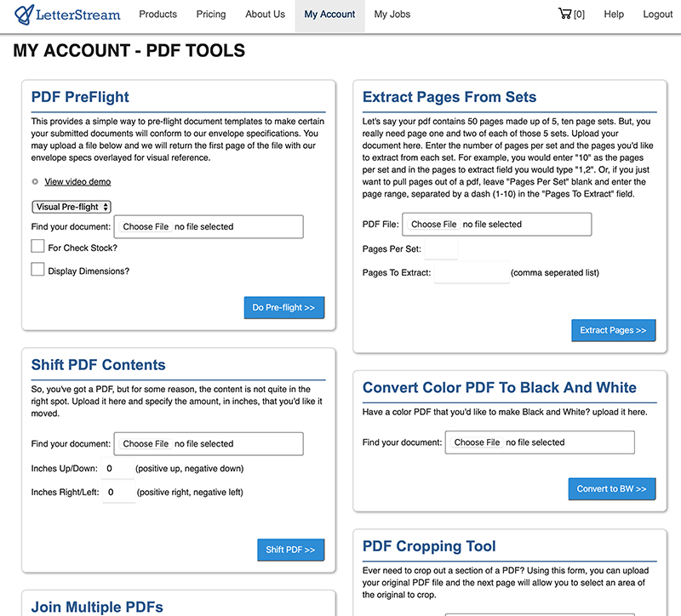Enable the For Check Stock checkbox
Screen dimensions: 681x616
coord(37,247)
